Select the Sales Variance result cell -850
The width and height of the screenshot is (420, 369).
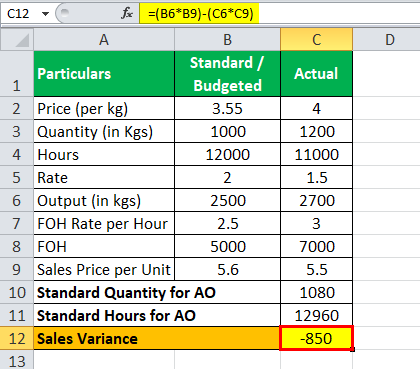[316, 338]
